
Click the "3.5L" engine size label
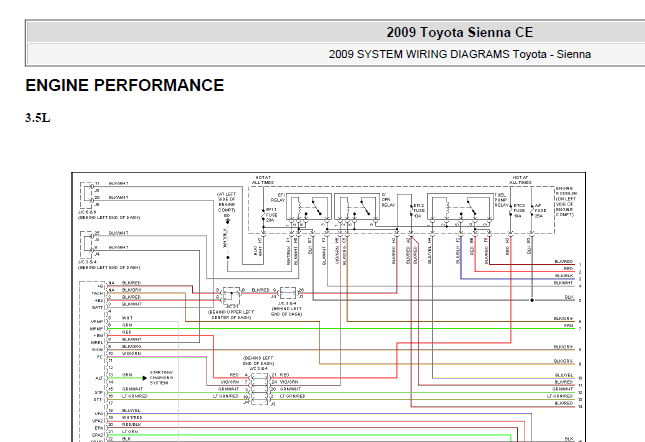point(37,118)
